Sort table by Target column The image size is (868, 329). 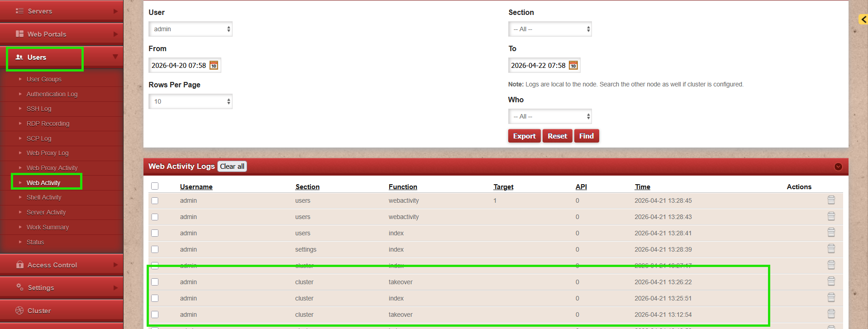[503, 187]
